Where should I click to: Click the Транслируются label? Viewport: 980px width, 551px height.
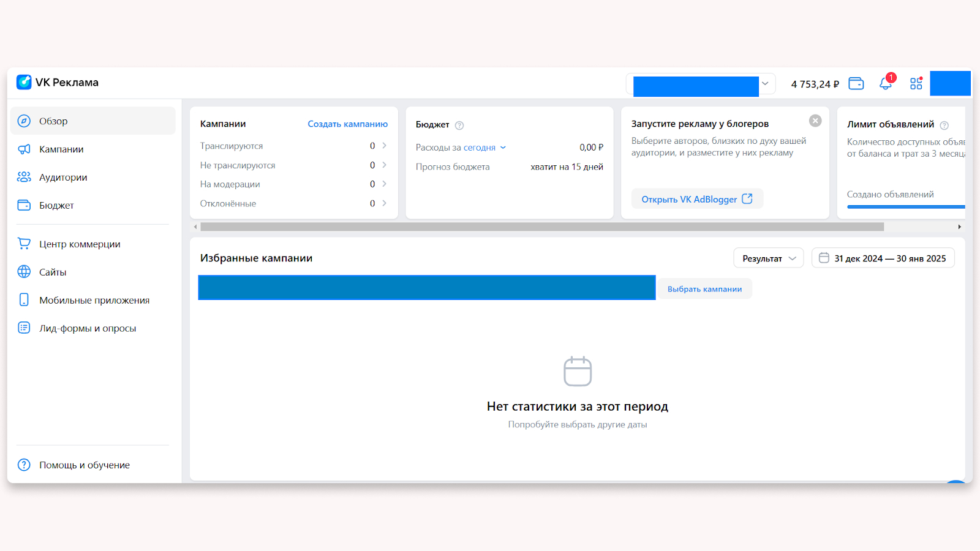232,146
